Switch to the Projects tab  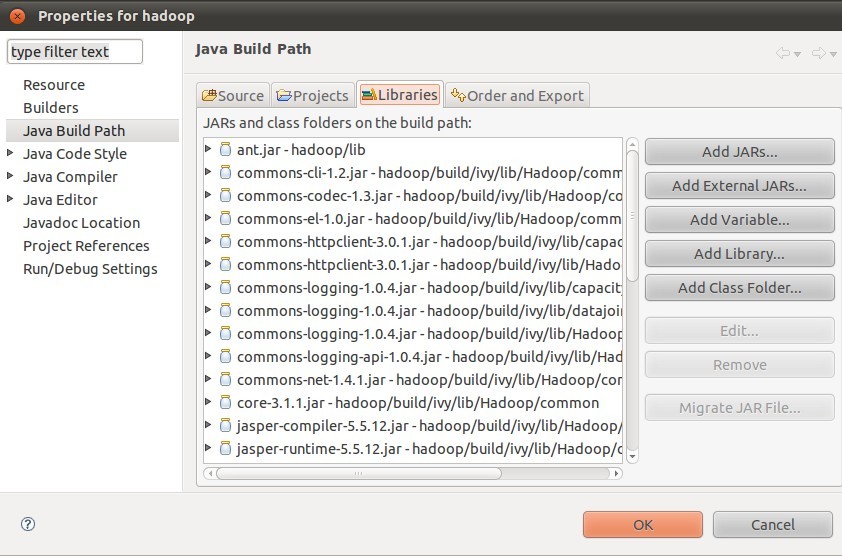pos(313,96)
